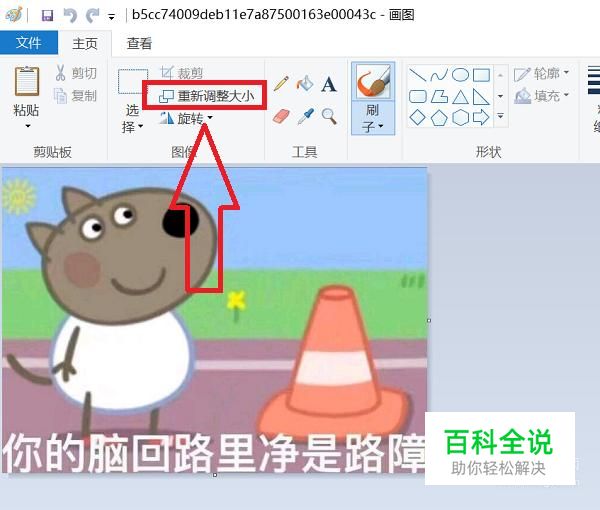Click the 粘贴 clipboard icon
This screenshot has width=600, height=510.
[x=27, y=81]
